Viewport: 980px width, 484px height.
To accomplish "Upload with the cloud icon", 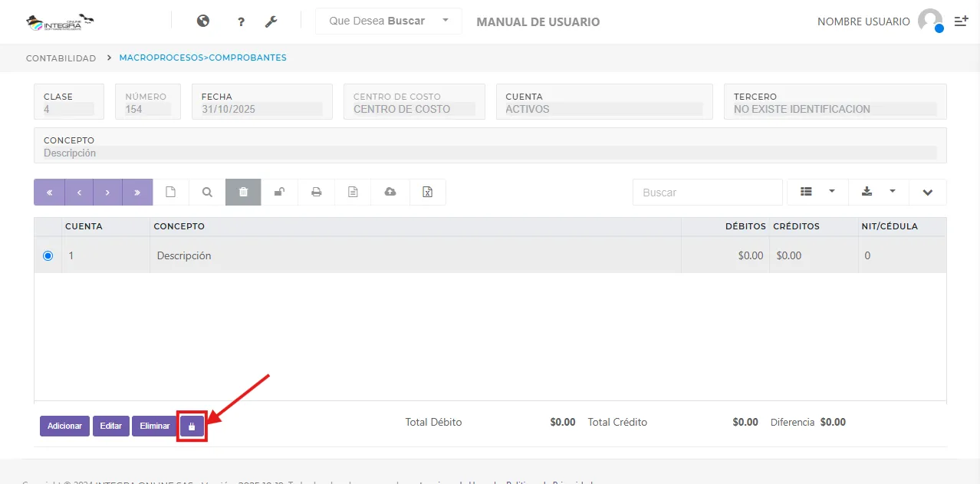I will click(x=390, y=192).
